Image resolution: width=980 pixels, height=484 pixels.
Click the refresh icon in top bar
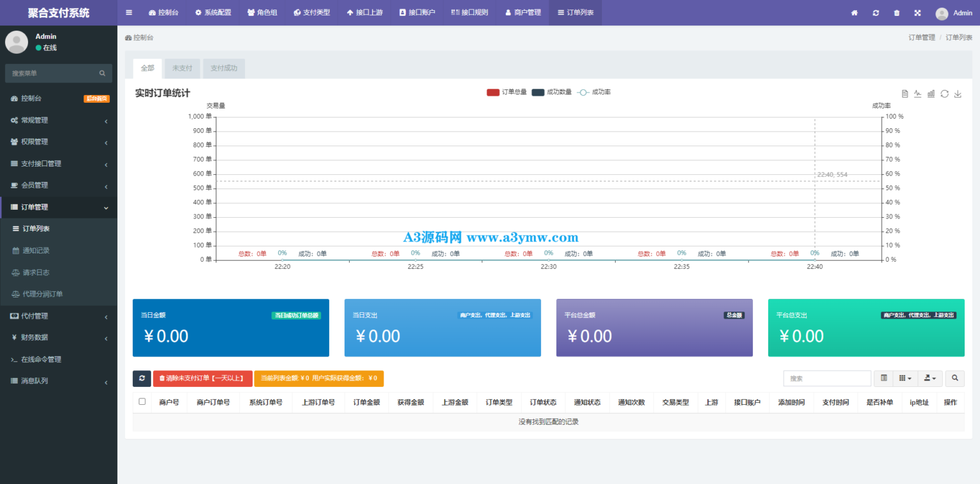[x=876, y=13]
